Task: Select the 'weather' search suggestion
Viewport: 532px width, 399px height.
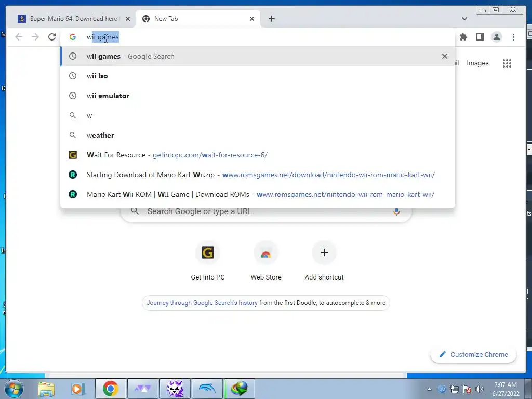Action: point(258,135)
